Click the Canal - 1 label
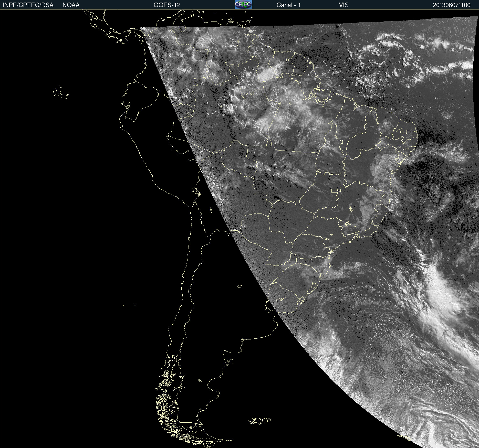479x448 pixels. coord(289,5)
